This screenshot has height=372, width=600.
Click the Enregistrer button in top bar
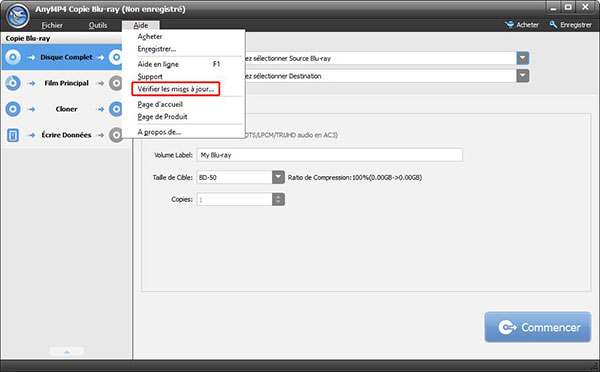pyautogui.click(x=571, y=25)
